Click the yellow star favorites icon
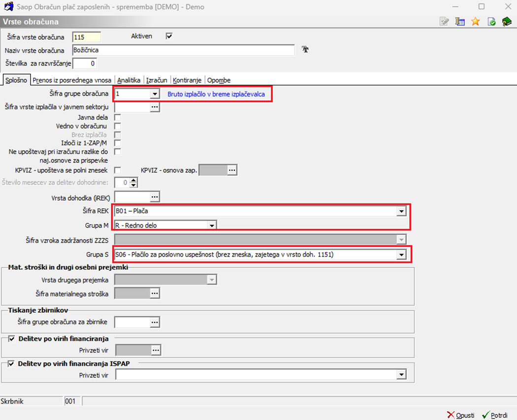 pos(476,22)
